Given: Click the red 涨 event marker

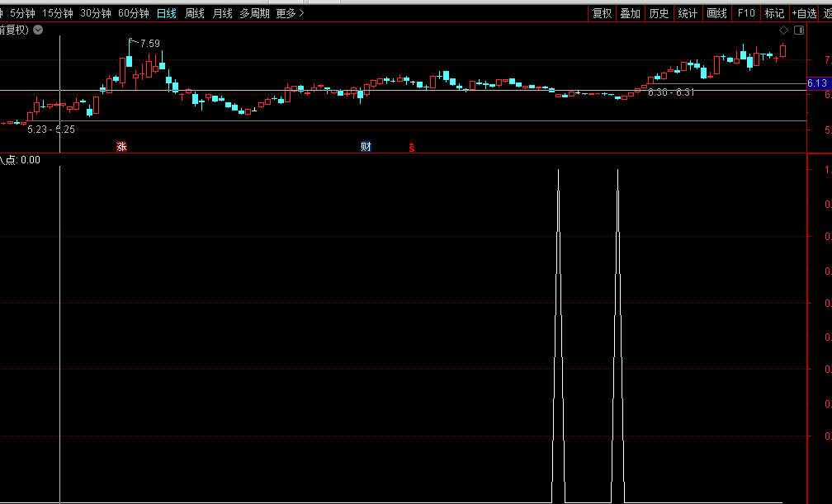Looking at the screenshot, I should (121, 147).
